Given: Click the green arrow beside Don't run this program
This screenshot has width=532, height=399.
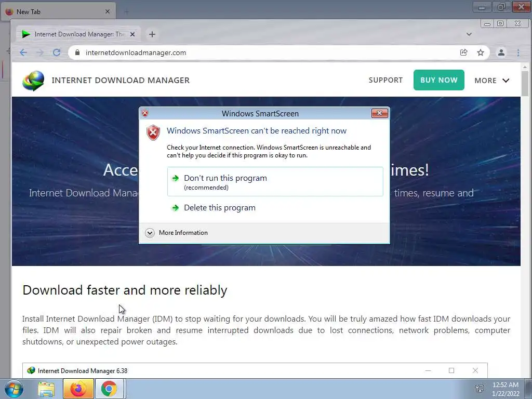Looking at the screenshot, I should coord(176,178).
